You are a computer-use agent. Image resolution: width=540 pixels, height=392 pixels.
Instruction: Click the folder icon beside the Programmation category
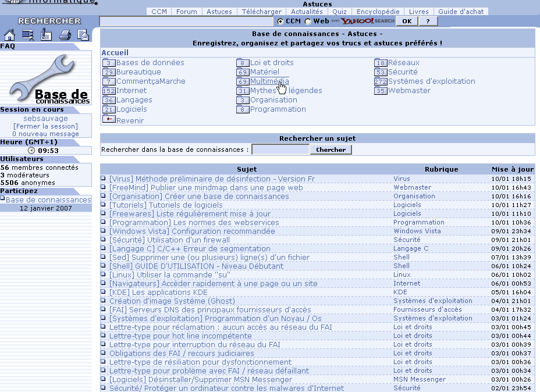(243, 109)
